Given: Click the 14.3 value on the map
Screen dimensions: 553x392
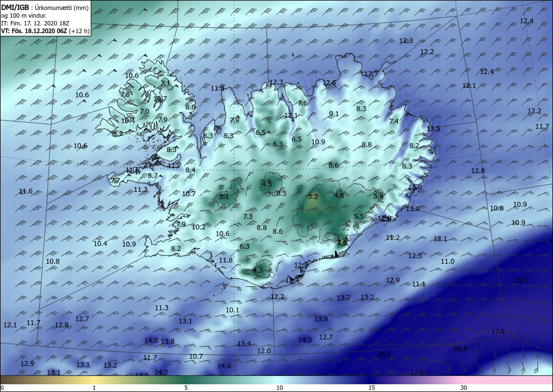Looking at the screenshot, I should coord(305,340).
